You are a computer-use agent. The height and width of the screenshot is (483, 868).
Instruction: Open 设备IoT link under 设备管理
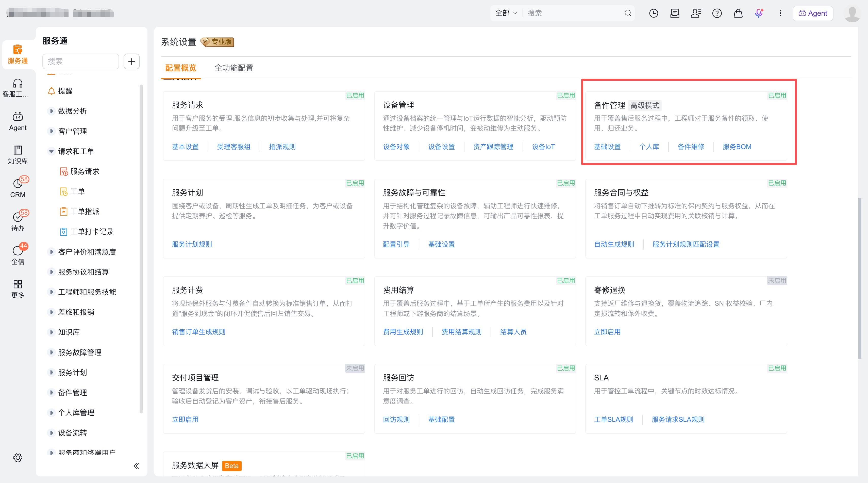point(543,147)
